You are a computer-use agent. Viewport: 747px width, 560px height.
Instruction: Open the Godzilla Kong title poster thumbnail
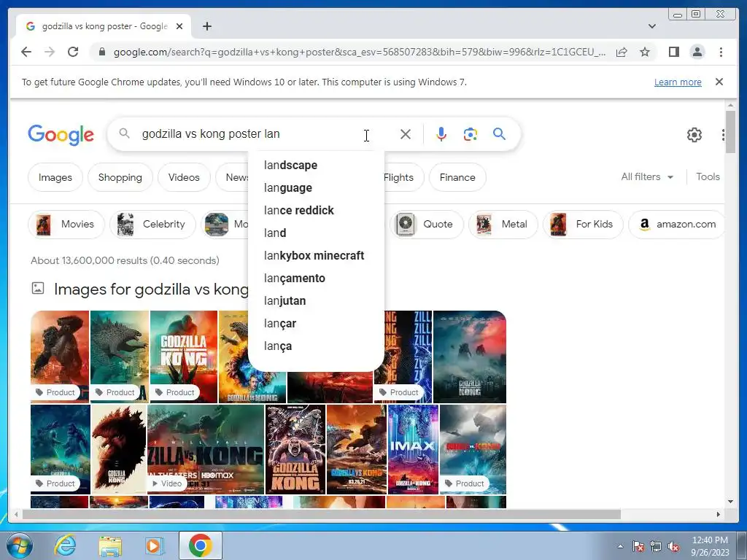(x=183, y=357)
